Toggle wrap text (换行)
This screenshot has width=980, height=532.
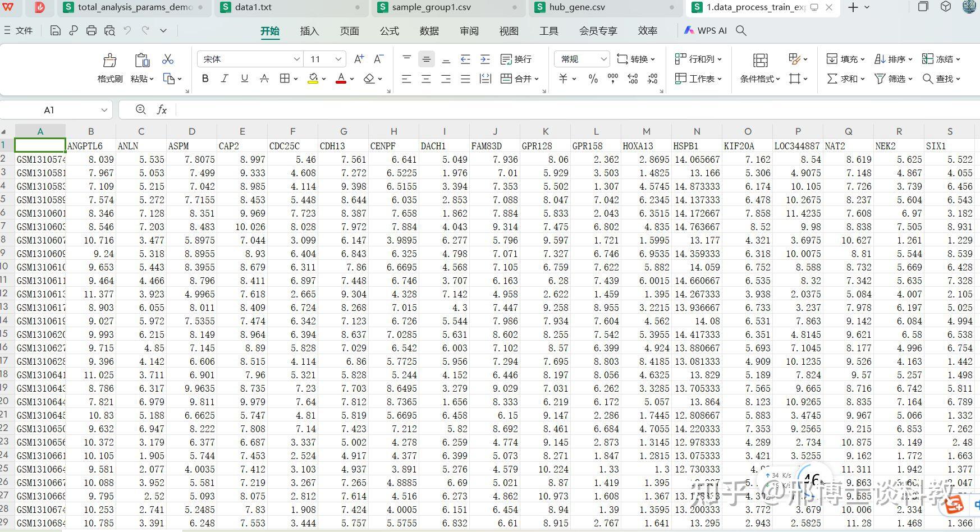click(x=516, y=59)
